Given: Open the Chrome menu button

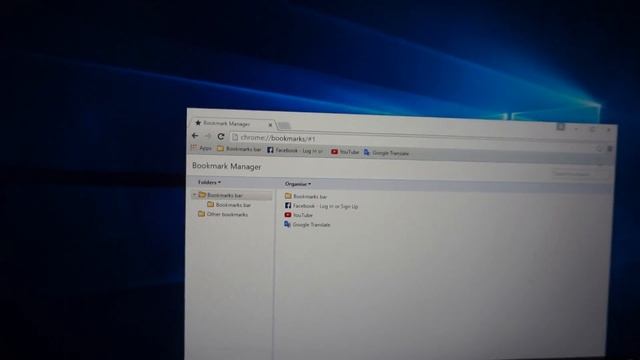Looking at the screenshot, I should point(609,149).
